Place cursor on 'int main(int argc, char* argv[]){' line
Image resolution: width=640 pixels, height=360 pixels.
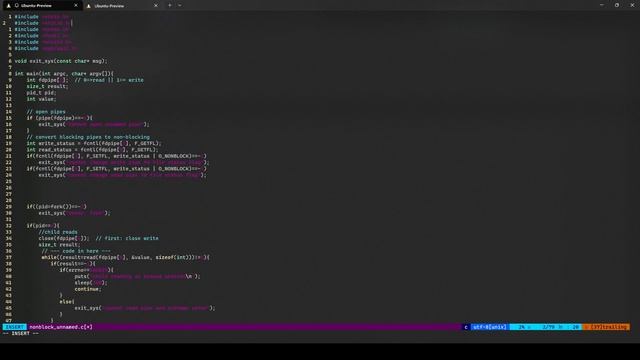[x=64, y=74]
